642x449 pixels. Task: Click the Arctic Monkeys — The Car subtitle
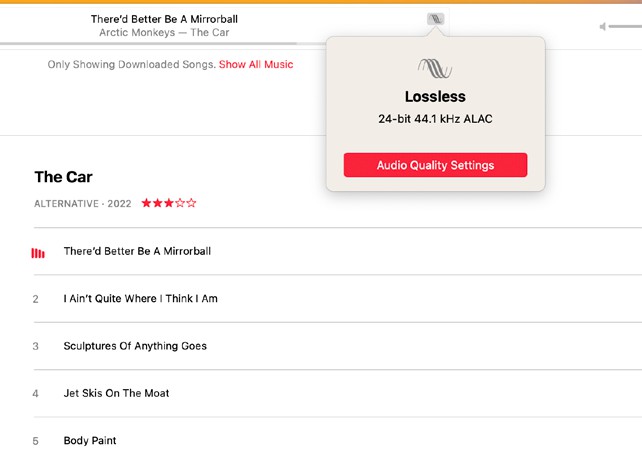[x=164, y=32]
